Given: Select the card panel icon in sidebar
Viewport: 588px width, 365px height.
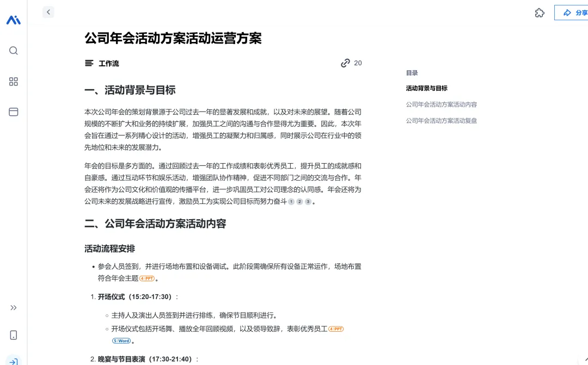Looking at the screenshot, I should click(x=13, y=112).
